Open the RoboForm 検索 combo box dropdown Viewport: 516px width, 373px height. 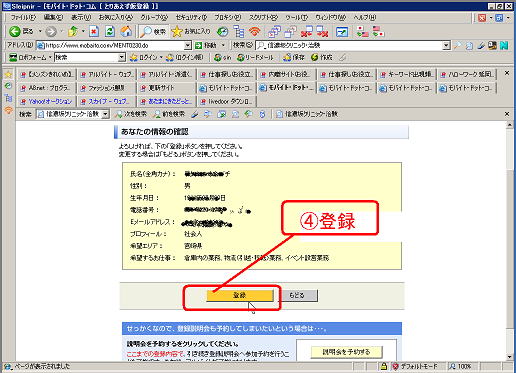[x=122, y=57]
